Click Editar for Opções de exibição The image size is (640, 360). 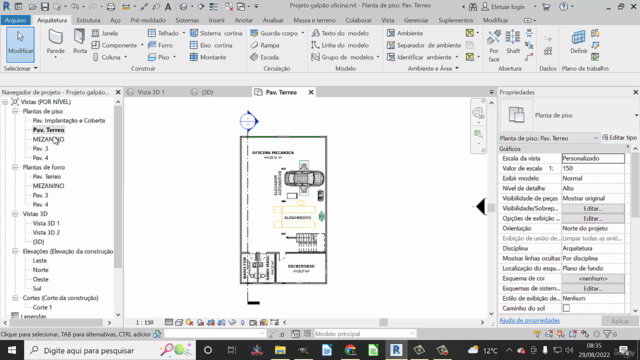[x=593, y=218]
